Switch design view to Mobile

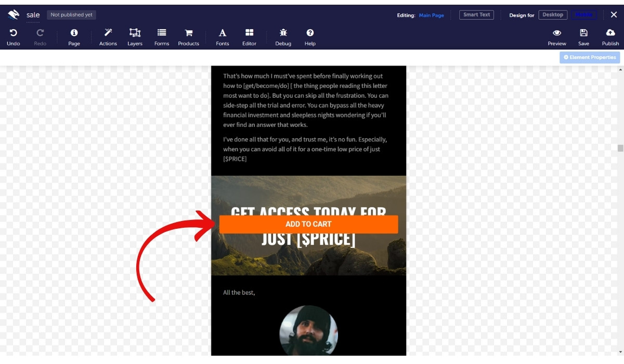pyautogui.click(x=584, y=15)
